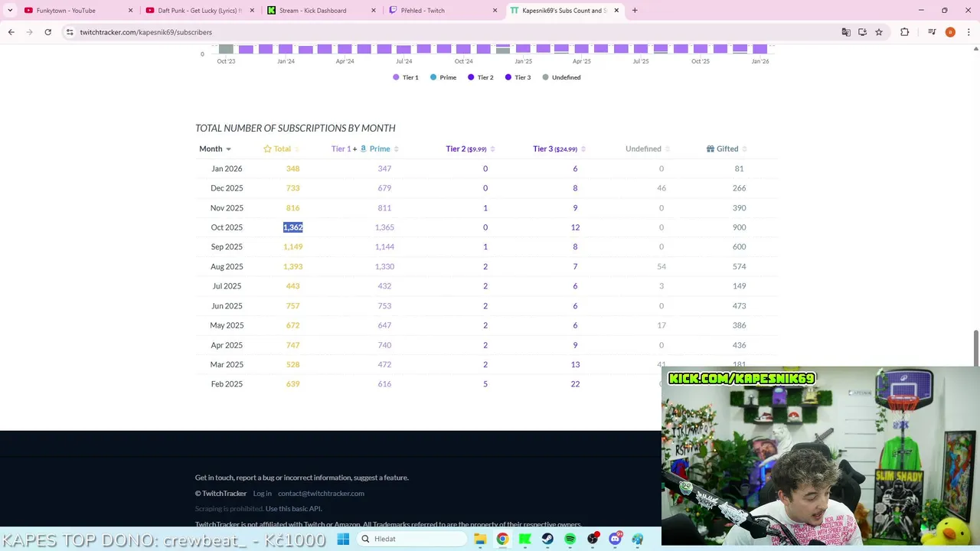This screenshot has width=980, height=551.
Task: Close the Stream - Kick Dashboard tab
Action: (374, 10)
